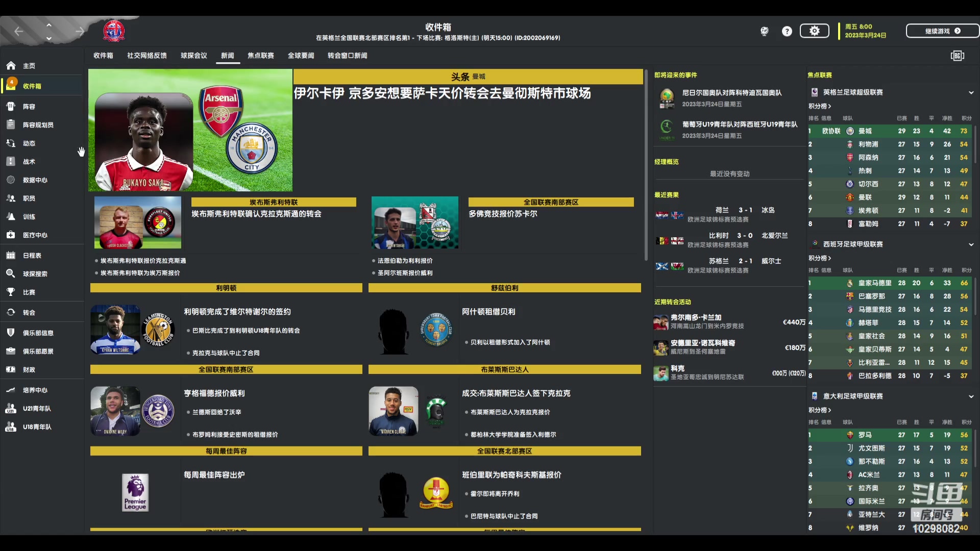
Task: Expand the 意大利足球甲级联赛 league dropdown
Action: [971, 397]
